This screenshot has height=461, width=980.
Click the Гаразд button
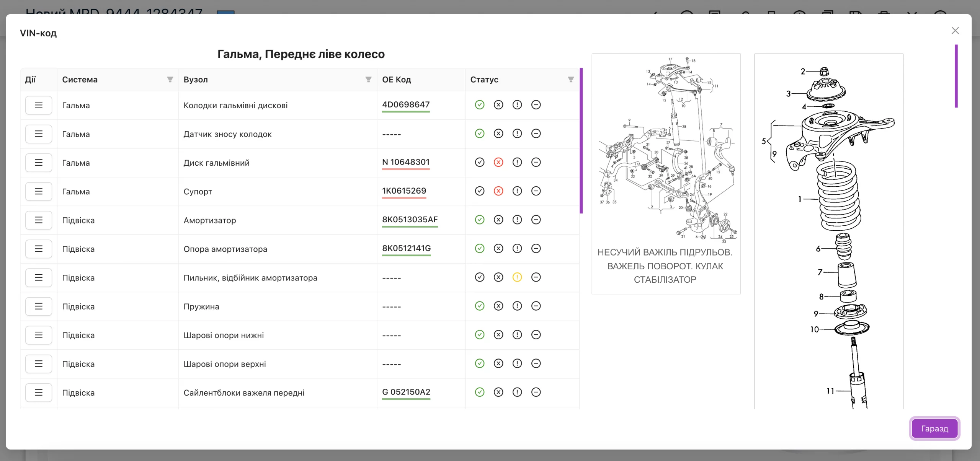(x=934, y=428)
